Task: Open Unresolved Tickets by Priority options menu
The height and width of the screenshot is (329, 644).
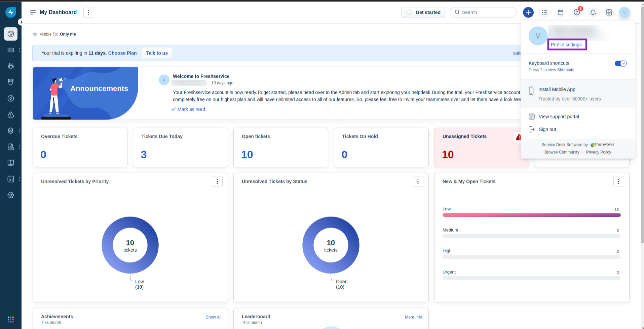Action: (217, 181)
